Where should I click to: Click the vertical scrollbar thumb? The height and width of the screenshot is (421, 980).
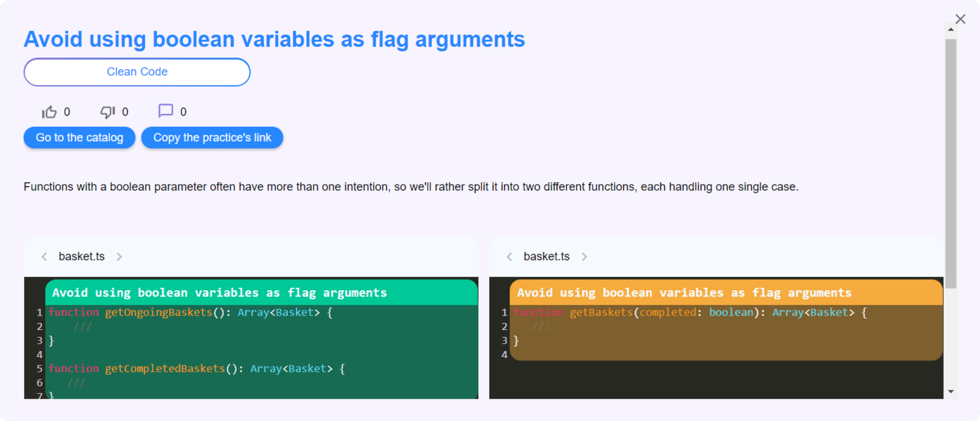click(951, 164)
